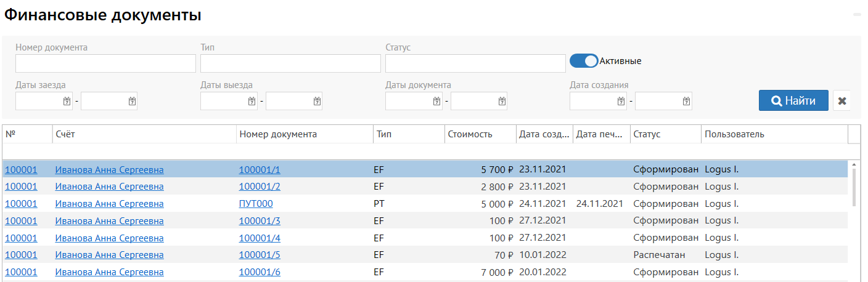Open calendar for check-in end date

click(132, 102)
